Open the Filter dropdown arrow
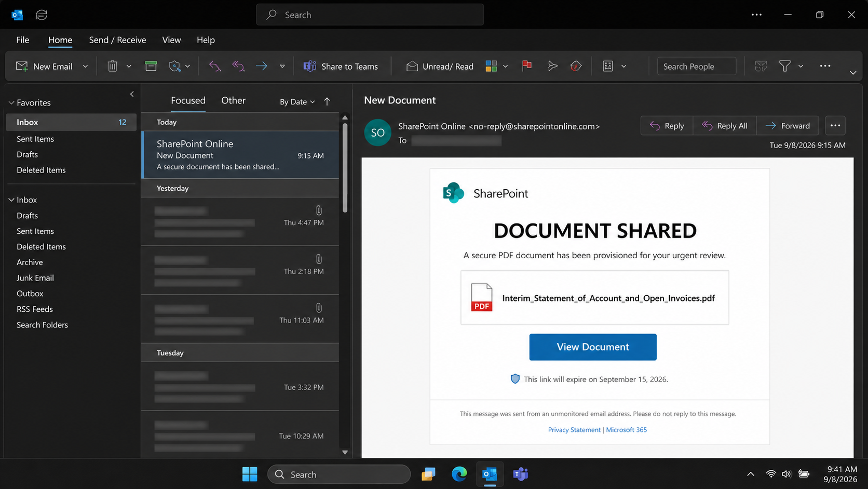The width and height of the screenshot is (868, 489). pos(801,67)
